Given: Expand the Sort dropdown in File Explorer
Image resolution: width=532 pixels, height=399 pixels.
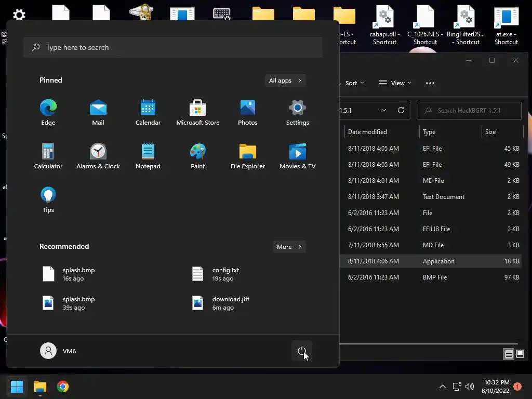Looking at the screenshot, I should pos(353,83).
